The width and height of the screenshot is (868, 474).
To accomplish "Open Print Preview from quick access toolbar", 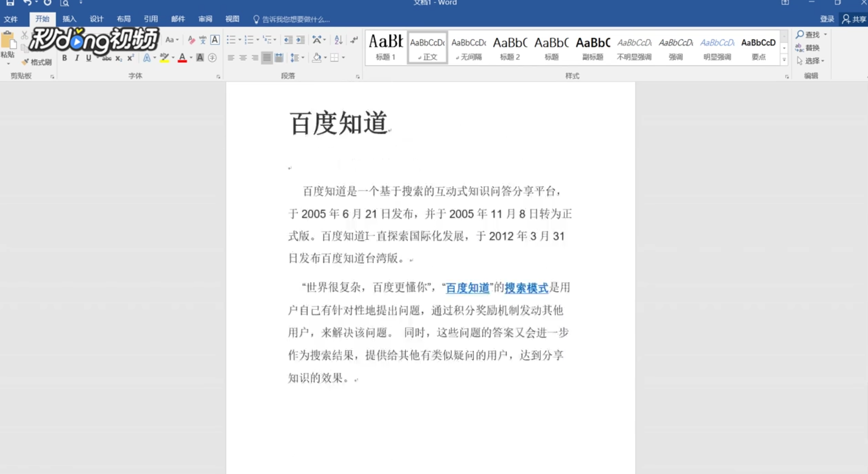I will 65,3.
